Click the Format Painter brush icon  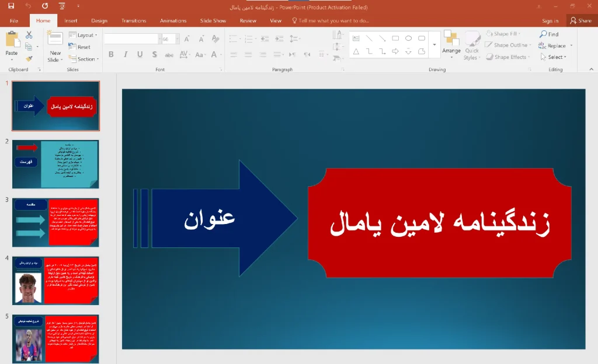click(29, 59)
